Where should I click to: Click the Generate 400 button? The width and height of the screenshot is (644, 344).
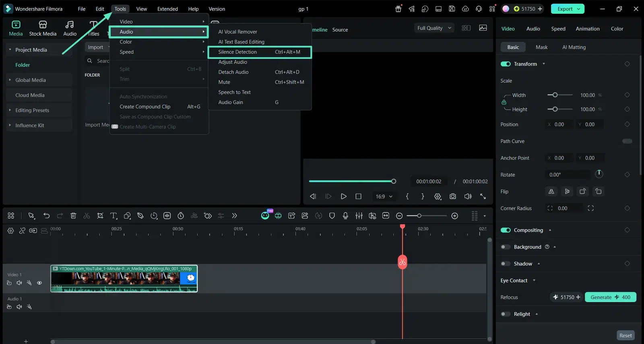click(x=611, y=297)
